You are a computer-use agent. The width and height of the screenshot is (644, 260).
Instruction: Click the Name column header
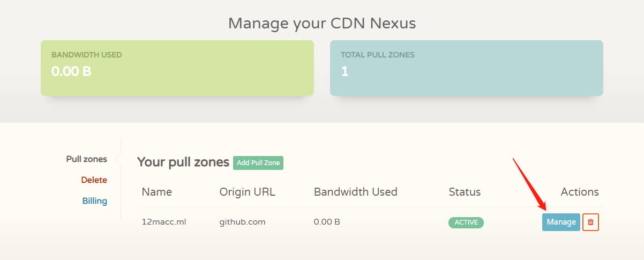156,192
